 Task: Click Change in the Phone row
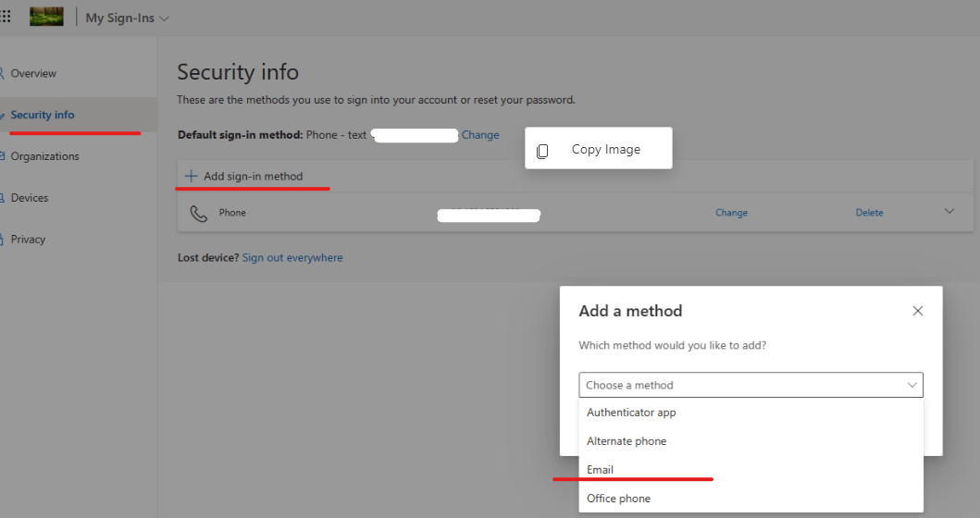[731, 213]
